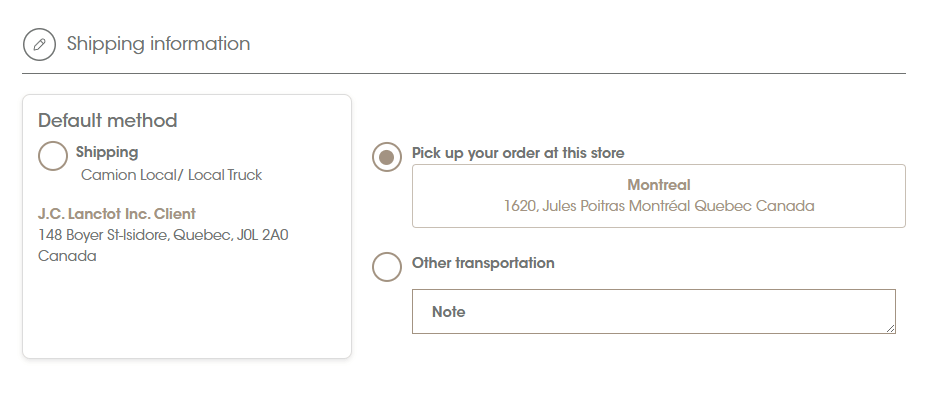The height and width of the screenshot is (394, 928).
Task: Click the Note placeholder text
Action: tap(449, 312)
